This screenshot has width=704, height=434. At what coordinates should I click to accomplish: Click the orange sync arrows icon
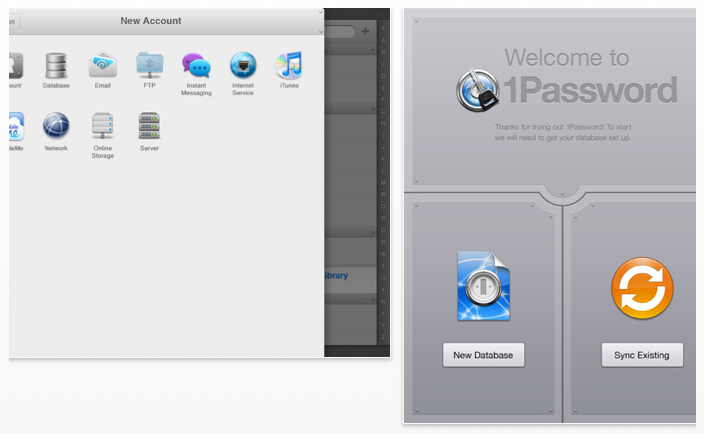642,288
